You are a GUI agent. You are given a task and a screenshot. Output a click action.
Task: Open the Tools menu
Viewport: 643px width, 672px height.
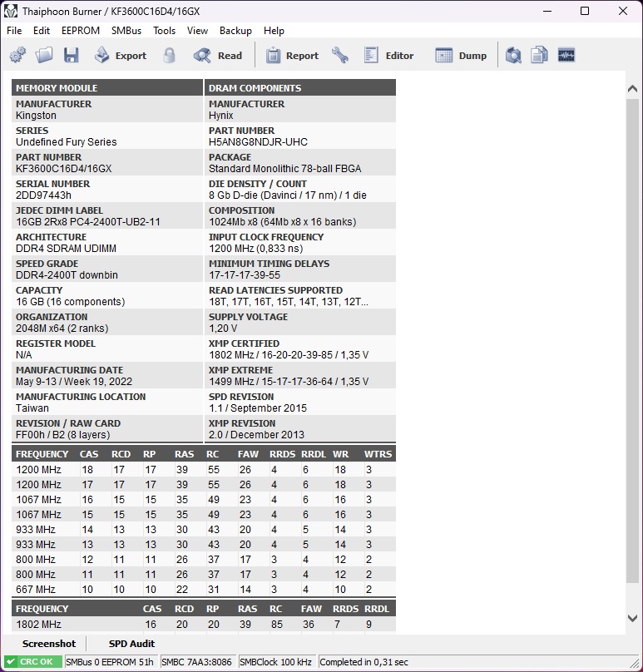pos(164,31)
